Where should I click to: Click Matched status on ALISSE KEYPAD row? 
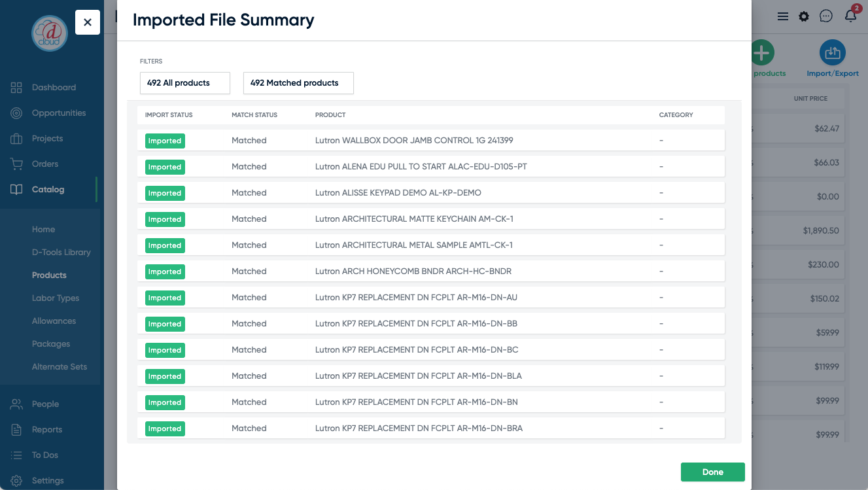click(249, 193)
